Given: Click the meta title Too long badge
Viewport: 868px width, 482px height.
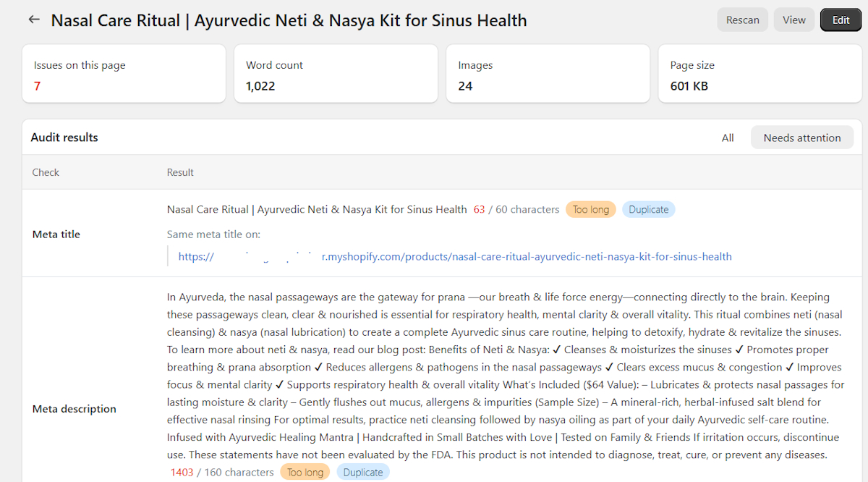Looking at the screenshot, I should [x=591, y=209].
